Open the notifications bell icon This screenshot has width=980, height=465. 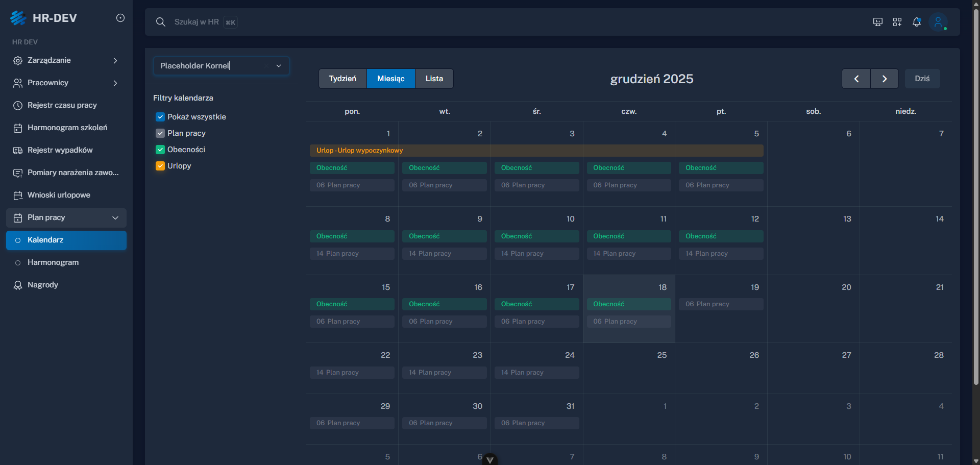tap(917, 22)
